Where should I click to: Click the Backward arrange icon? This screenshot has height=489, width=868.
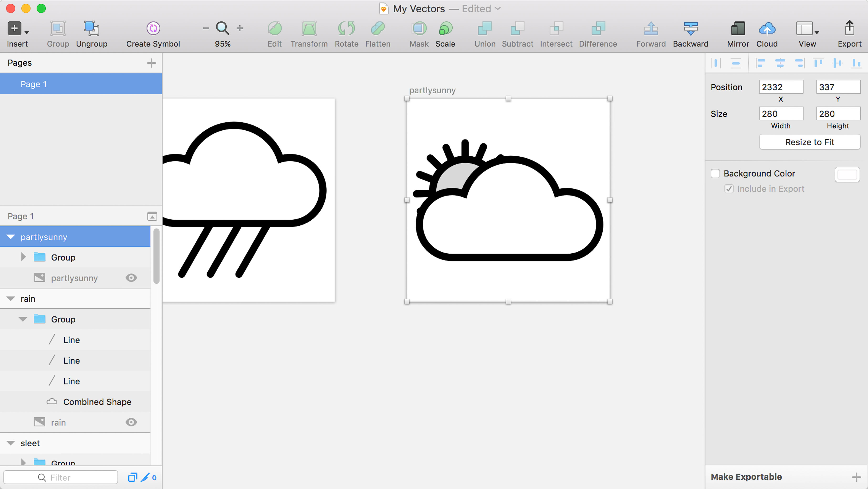pos(690,29)
